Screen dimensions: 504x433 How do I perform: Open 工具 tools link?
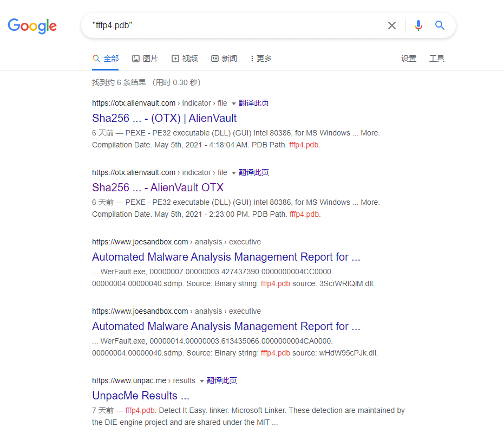tap(437, 59)
